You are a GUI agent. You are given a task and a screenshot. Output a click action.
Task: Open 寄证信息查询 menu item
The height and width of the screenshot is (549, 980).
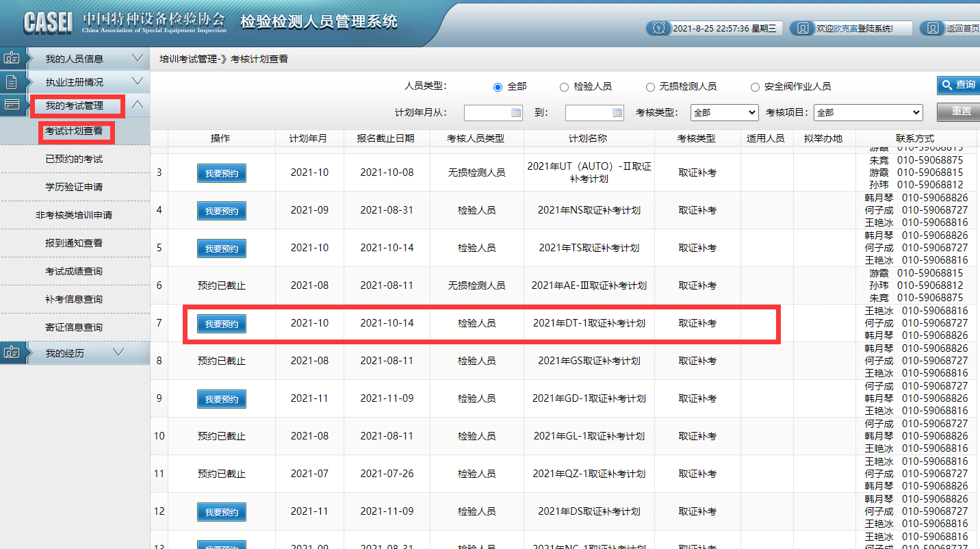[74, 327]
